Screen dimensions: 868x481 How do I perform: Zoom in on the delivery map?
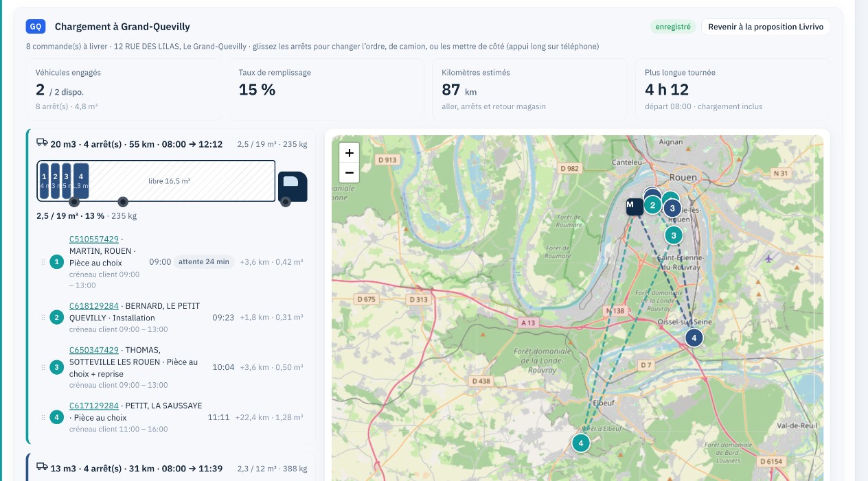349,153
